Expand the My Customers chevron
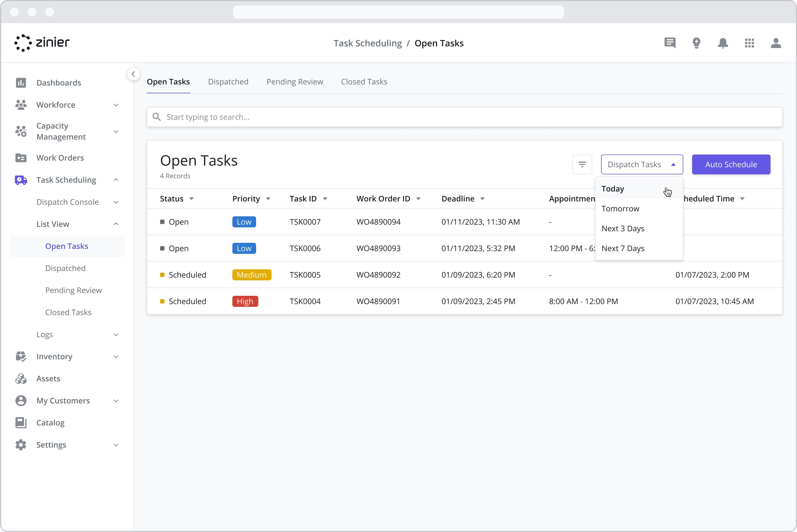 116,401
